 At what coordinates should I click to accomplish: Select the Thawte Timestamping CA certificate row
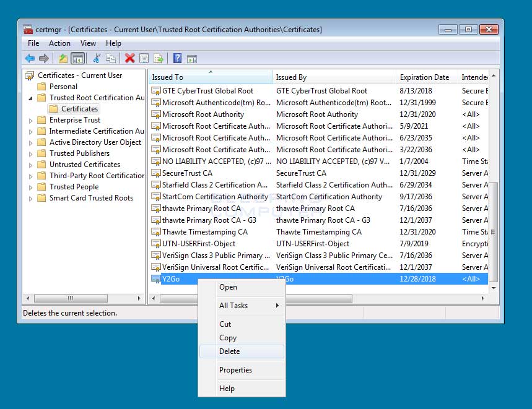(x=204, y=232)
